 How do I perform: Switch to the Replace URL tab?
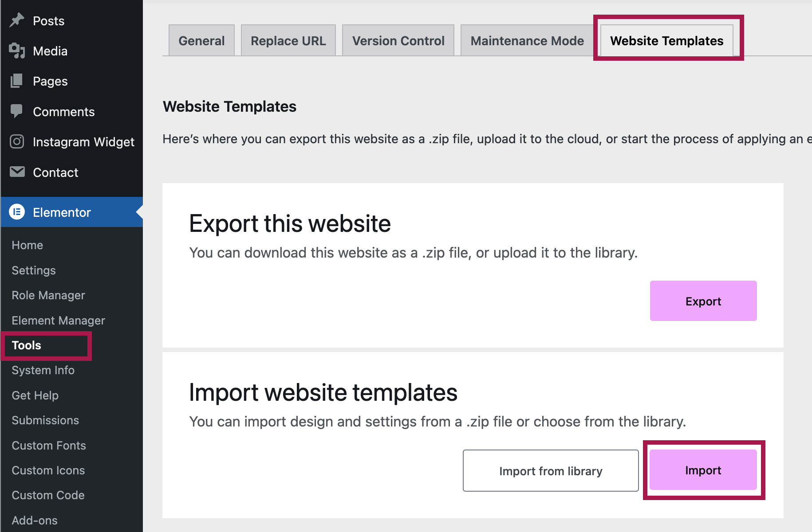288,41
